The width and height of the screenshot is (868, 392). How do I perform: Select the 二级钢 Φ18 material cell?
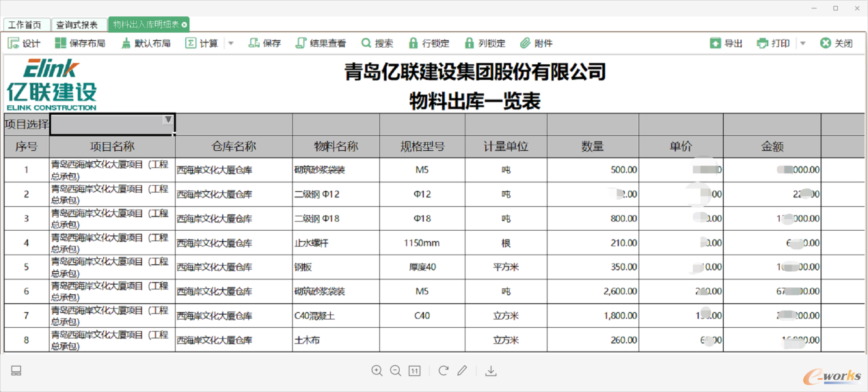[x=336, y=219]
